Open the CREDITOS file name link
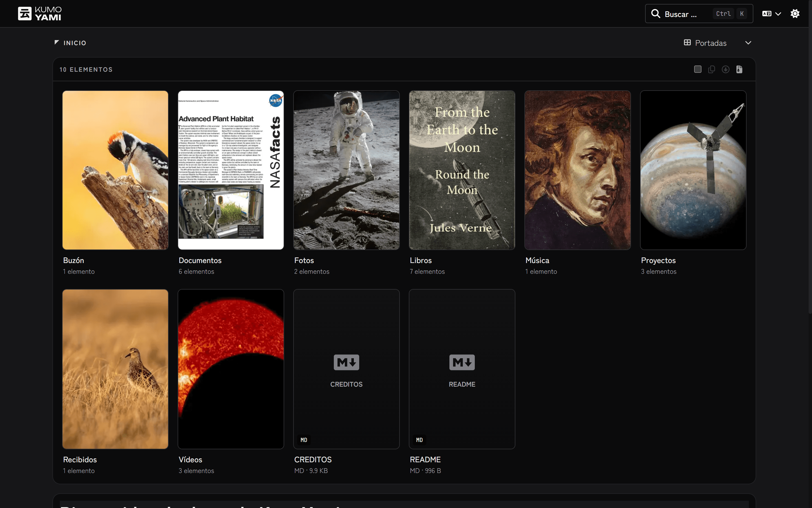The width and height of the screenshot is (812, 508). click(313, 459)
